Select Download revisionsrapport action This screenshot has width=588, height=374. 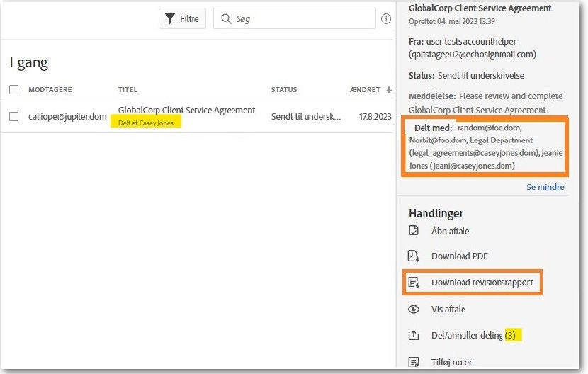482,283
